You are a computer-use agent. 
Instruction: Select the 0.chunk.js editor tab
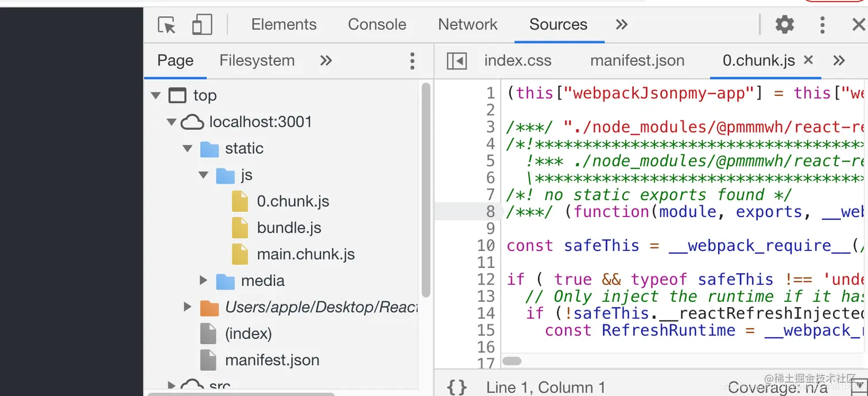coord(758,61)
